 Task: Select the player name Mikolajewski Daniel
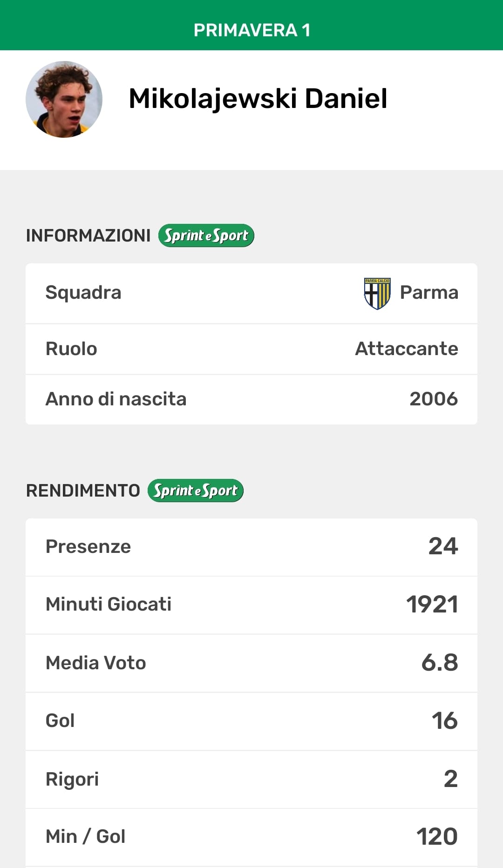coord(258,99)
